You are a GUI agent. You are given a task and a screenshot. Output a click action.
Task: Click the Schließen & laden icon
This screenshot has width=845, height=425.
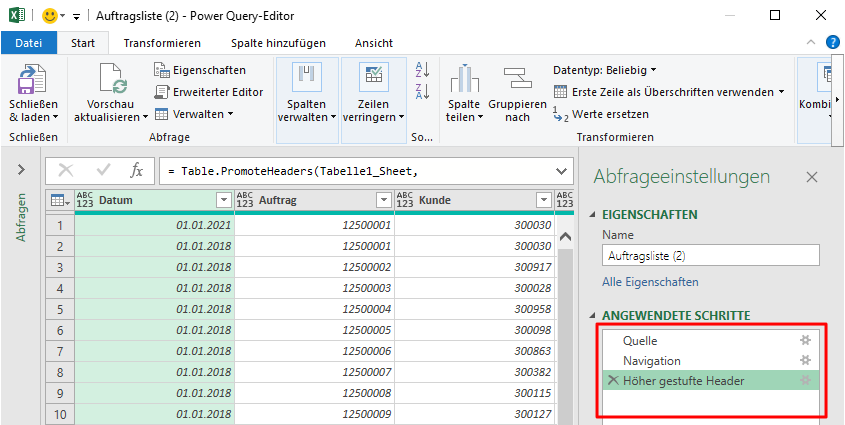pos(33,80)
